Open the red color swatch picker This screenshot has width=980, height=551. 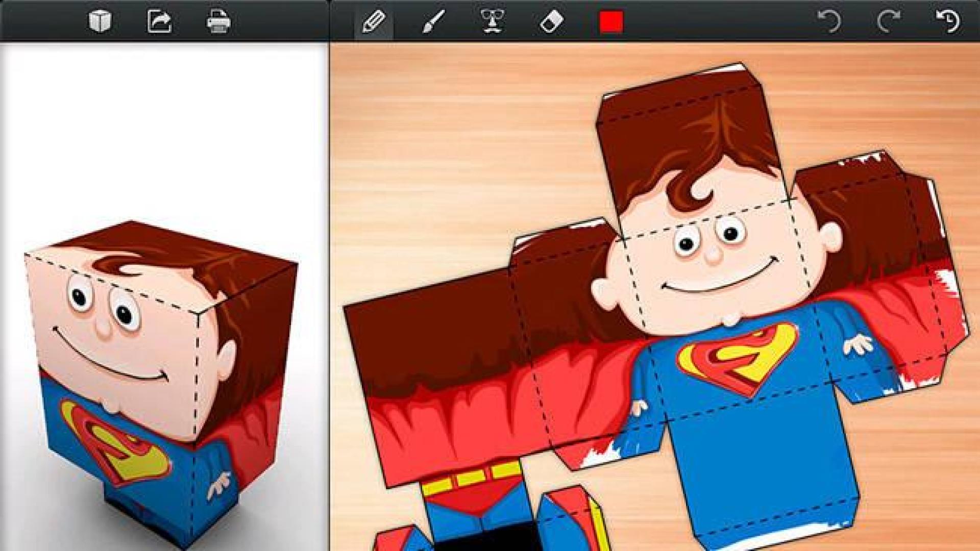(611, 22)
